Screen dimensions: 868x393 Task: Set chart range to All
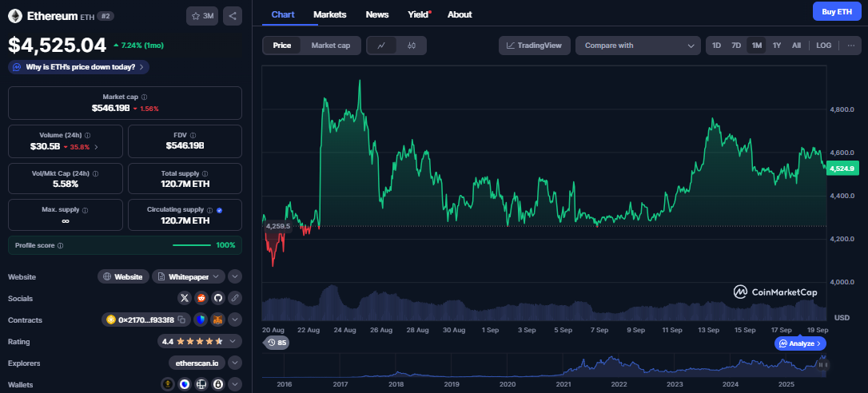(x=796, y=46)
